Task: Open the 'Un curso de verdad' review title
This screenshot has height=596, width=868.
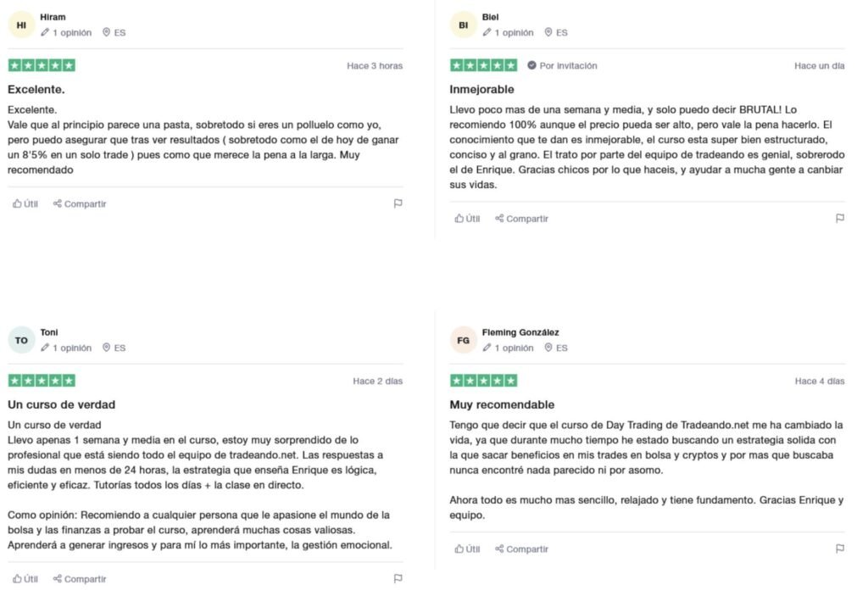Action: tap(61, 404)
